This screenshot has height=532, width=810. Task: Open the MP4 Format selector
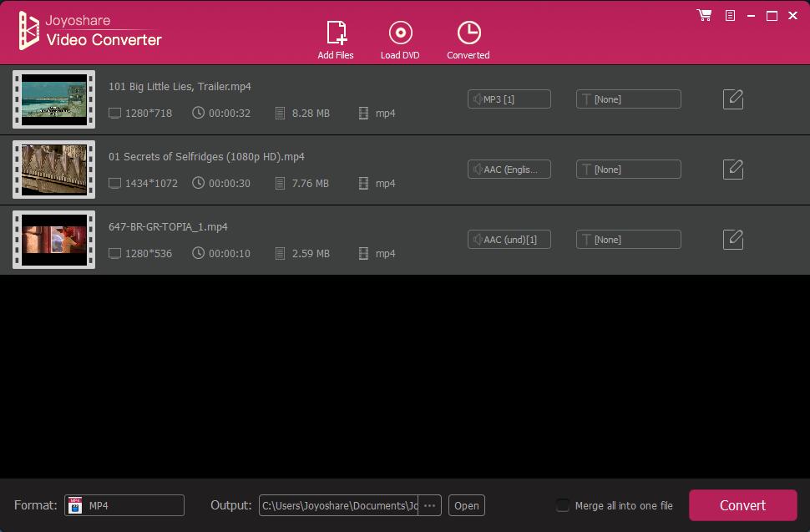124,505
